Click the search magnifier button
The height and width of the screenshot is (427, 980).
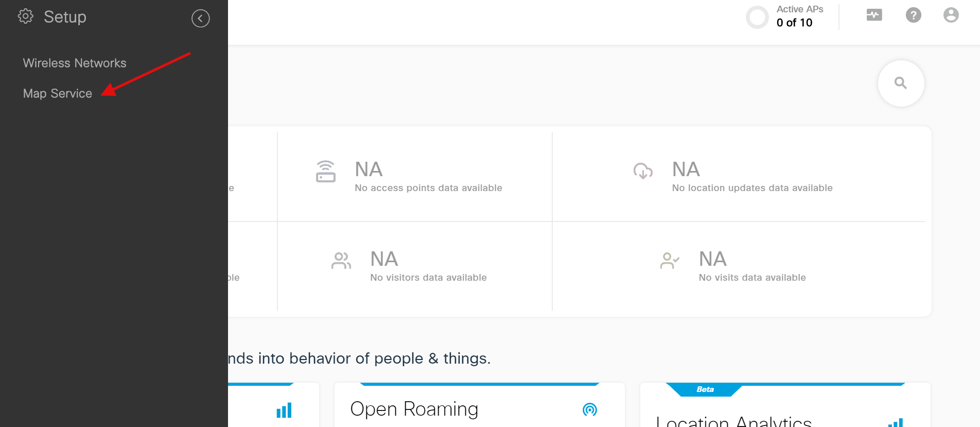pos(901,83)
